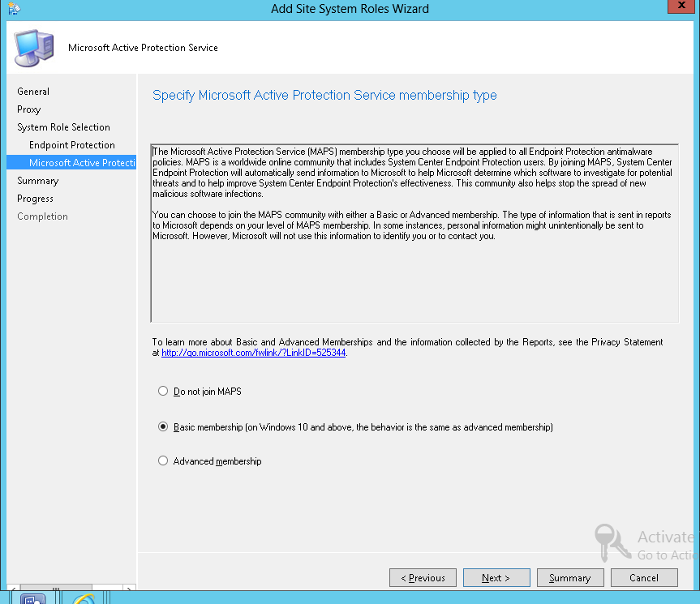Open the Endpoint Protection step
The image size is (700, 604).
[x=72, y=145]
